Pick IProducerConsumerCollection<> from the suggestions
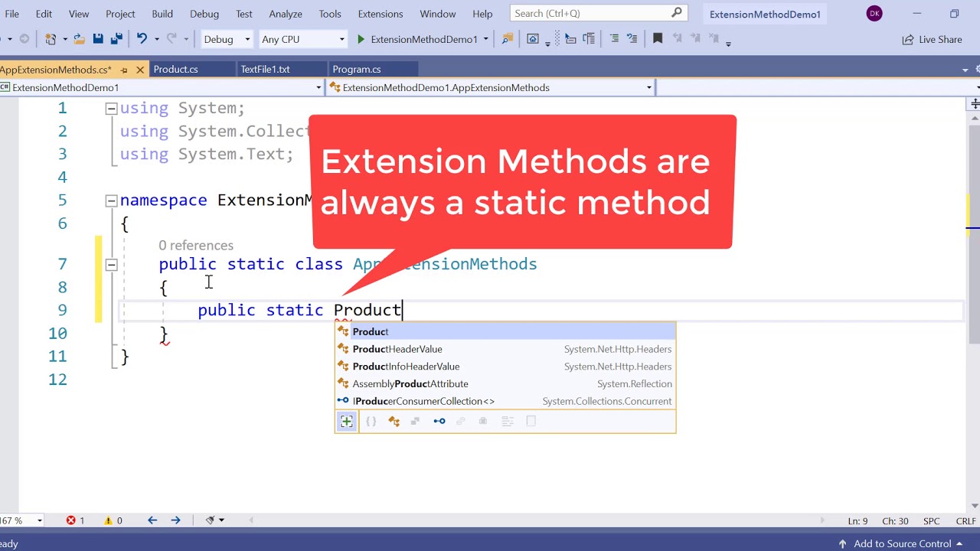Viewport: 980px width, 551px height. [505, 401]
